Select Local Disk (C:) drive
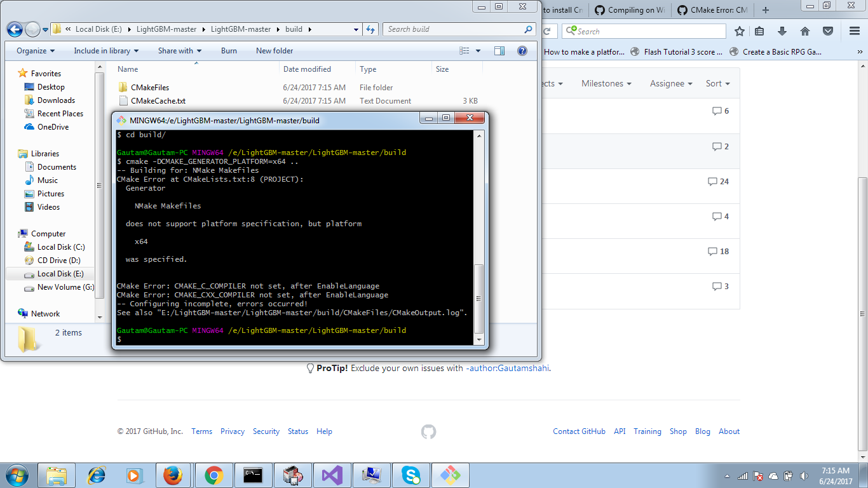The image size is (868, 488). coord(61,247)
